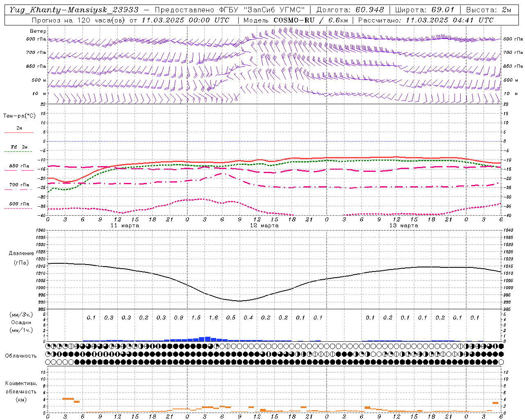Viewport: 525px width, 420px height.
Task: Click the Широта: 69.01 header field
Action: [x=425, y=10]
